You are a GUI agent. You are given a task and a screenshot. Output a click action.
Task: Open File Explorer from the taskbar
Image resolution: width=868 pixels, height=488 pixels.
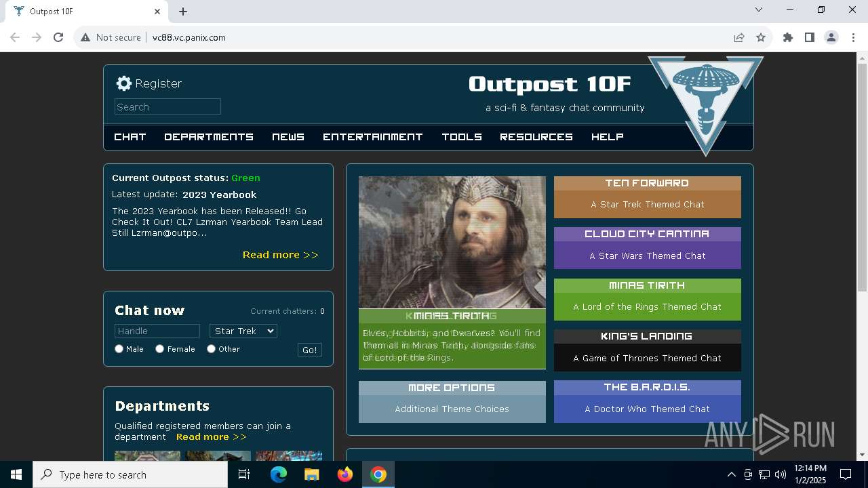[x=311, y=474]
